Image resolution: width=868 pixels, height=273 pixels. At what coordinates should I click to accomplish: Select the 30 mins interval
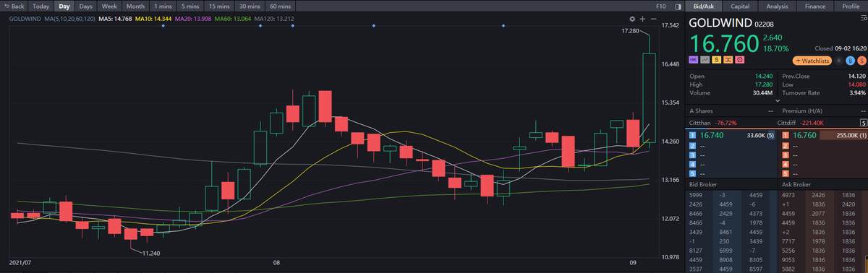(249, 6)
